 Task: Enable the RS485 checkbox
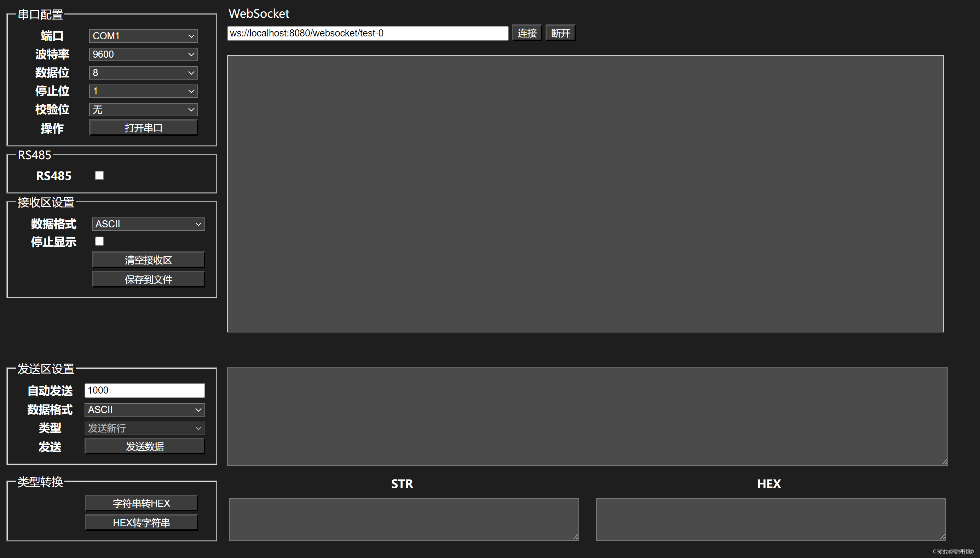(99, 175)
